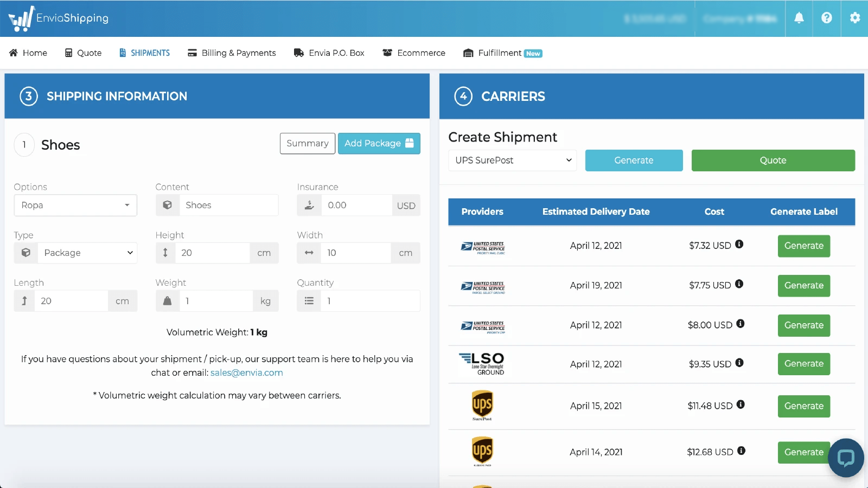Open Envia P.O. Box

click(x=329, y=53)
